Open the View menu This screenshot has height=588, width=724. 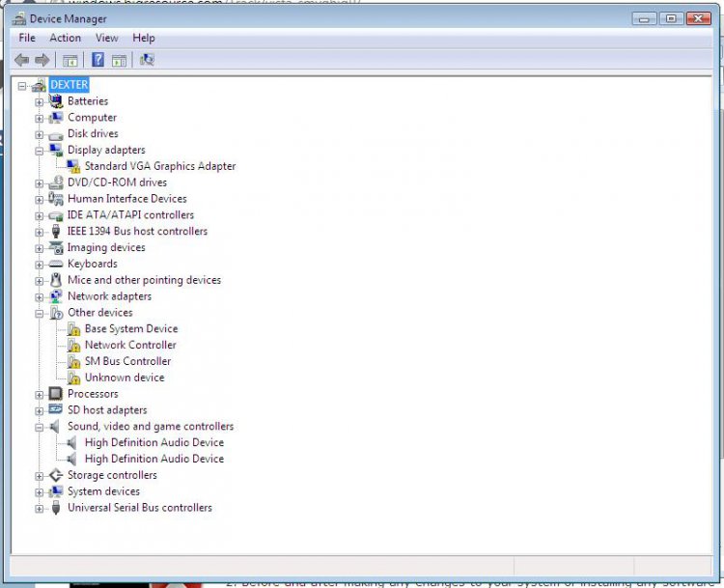(106, 38)
